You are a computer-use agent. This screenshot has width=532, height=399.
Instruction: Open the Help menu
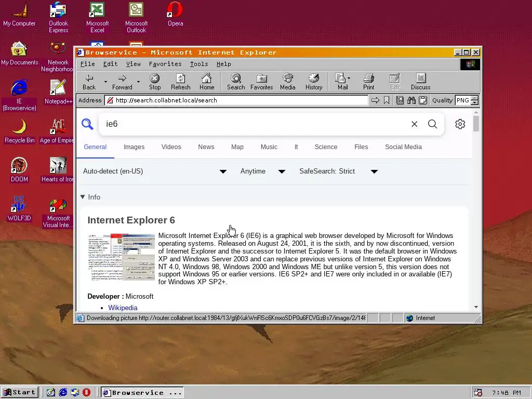pos(223,64)
